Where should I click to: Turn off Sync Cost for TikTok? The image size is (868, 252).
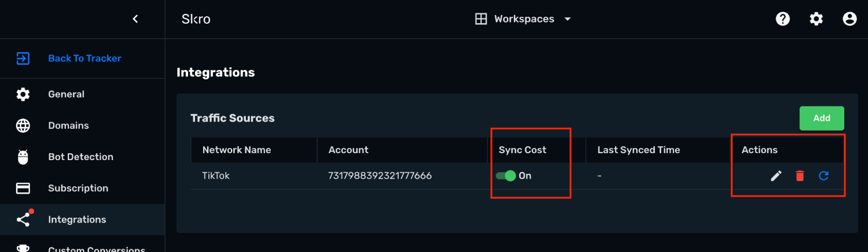click(506, 176)
